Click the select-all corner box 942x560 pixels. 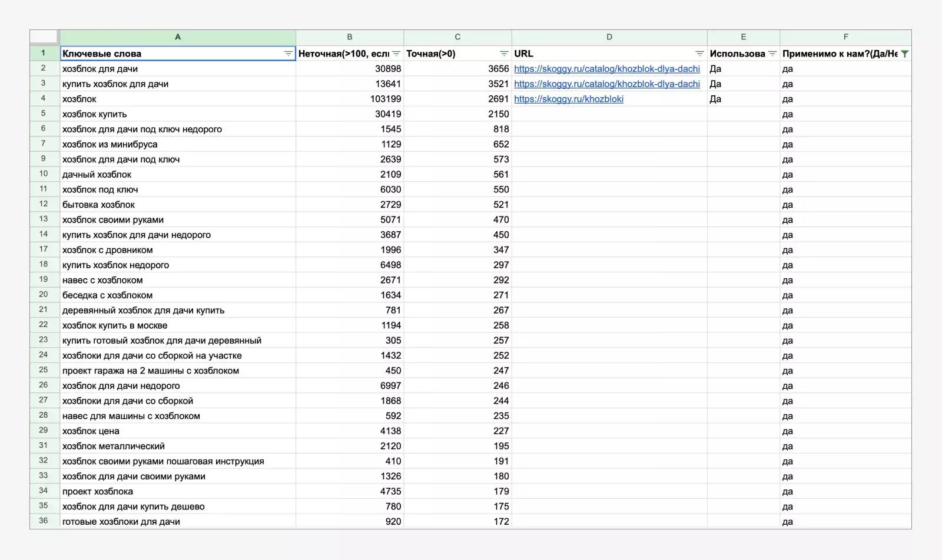[x=44, y=37]
